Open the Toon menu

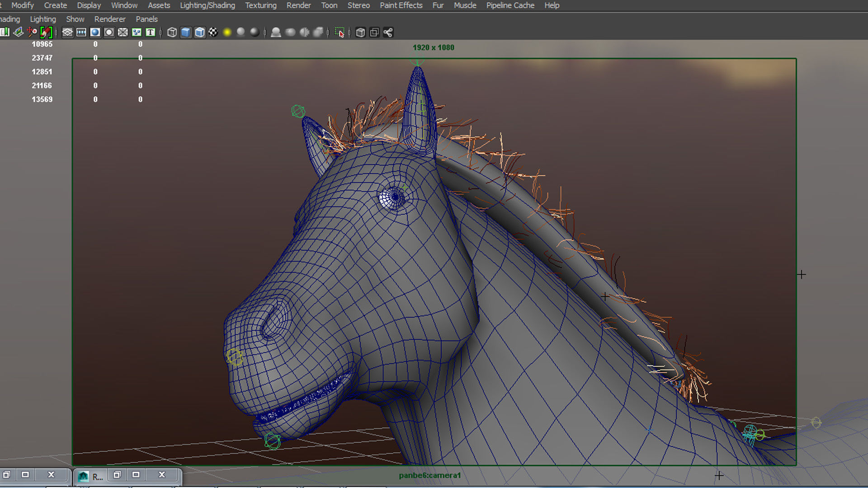pos(330,5)
